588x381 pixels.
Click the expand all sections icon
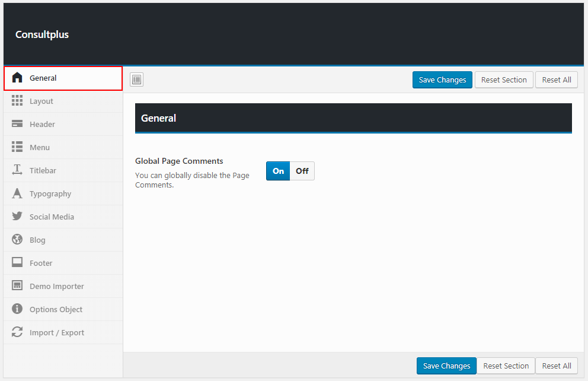pyautogui.click(x=136, y=80)
